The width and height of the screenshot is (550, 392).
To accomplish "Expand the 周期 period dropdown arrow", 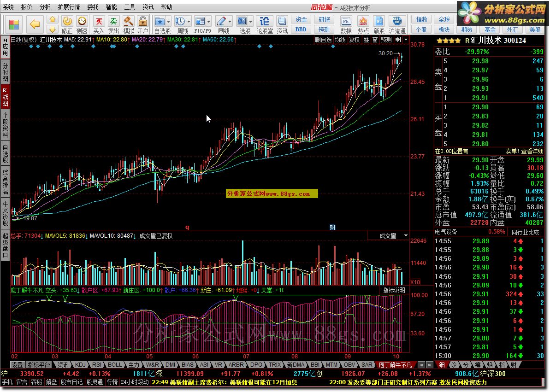I will pyautogui.click(x=189, y=21).
